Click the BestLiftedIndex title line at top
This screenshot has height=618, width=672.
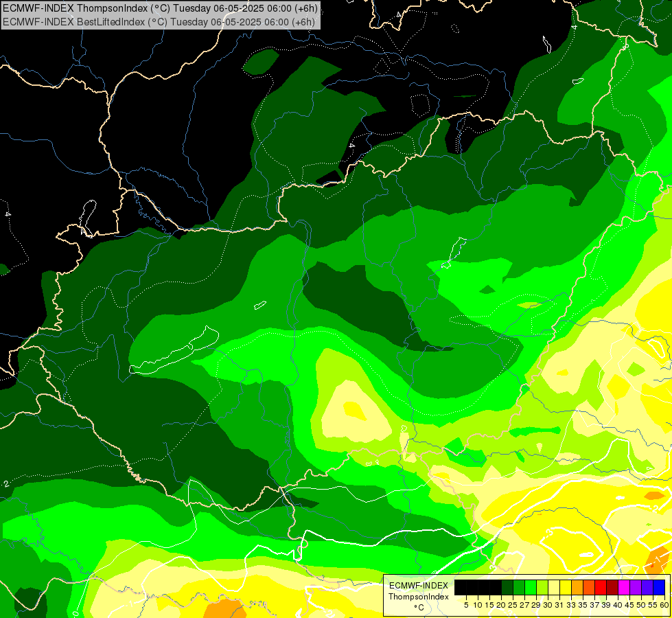coord(159,21)
